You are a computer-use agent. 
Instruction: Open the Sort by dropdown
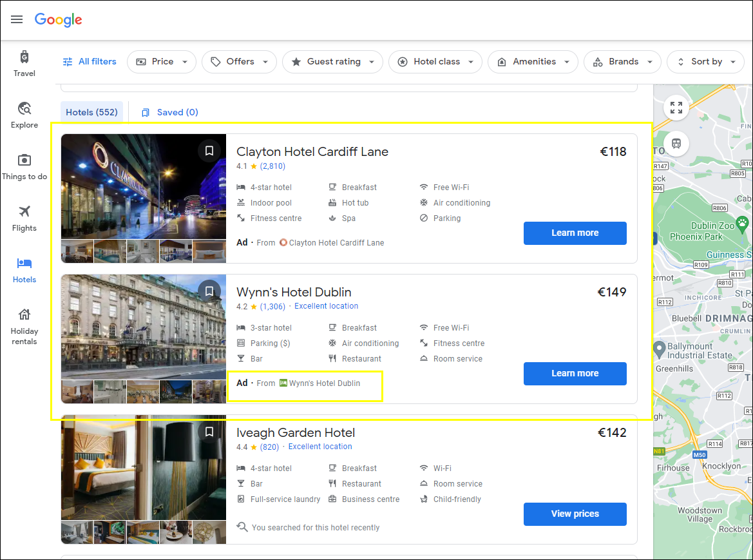tap(705, 61)
